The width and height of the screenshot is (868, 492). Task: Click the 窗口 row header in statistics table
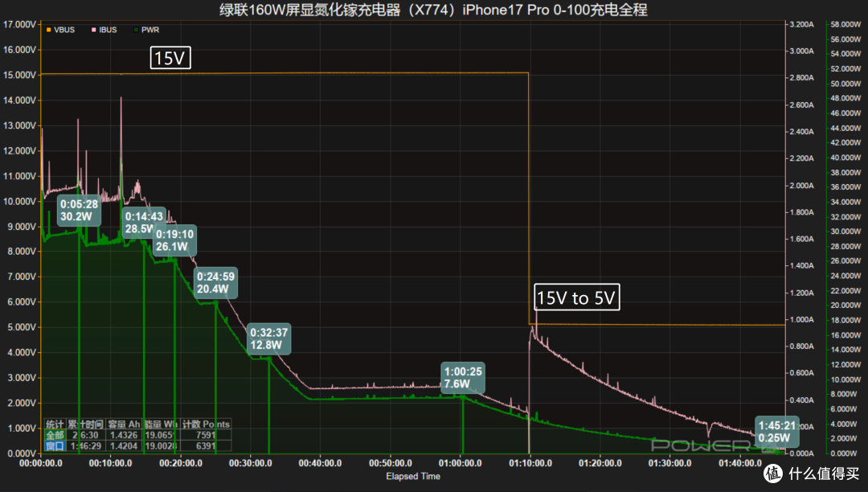click(55, 446)
